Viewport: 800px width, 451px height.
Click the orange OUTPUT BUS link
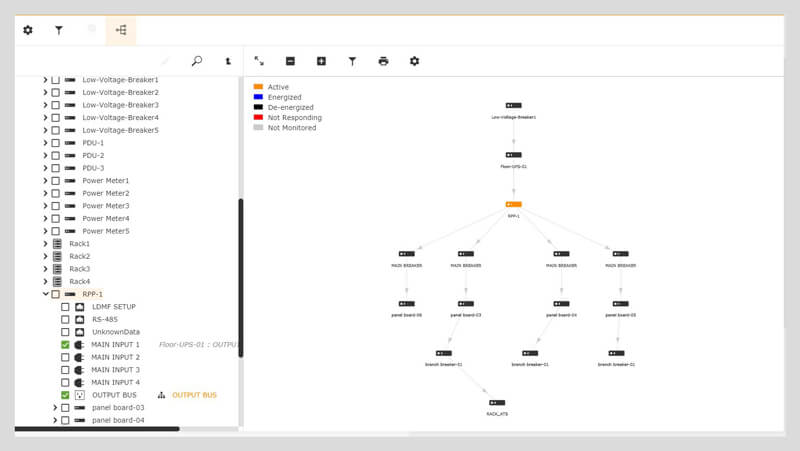[x=194, y=395]
